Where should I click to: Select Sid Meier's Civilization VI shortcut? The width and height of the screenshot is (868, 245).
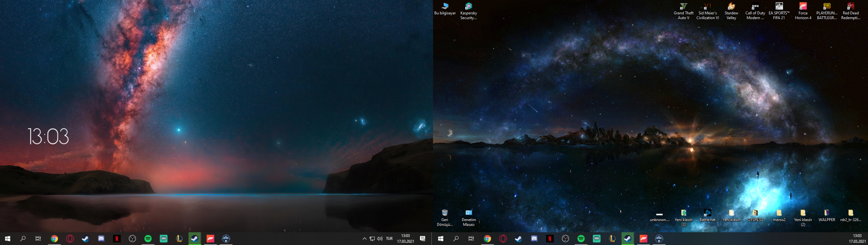click(708, 11)
